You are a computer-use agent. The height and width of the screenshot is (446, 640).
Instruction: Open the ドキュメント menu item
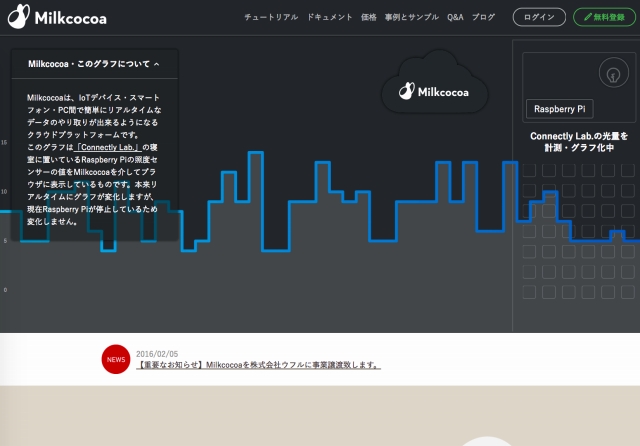(x=329, y=17)
